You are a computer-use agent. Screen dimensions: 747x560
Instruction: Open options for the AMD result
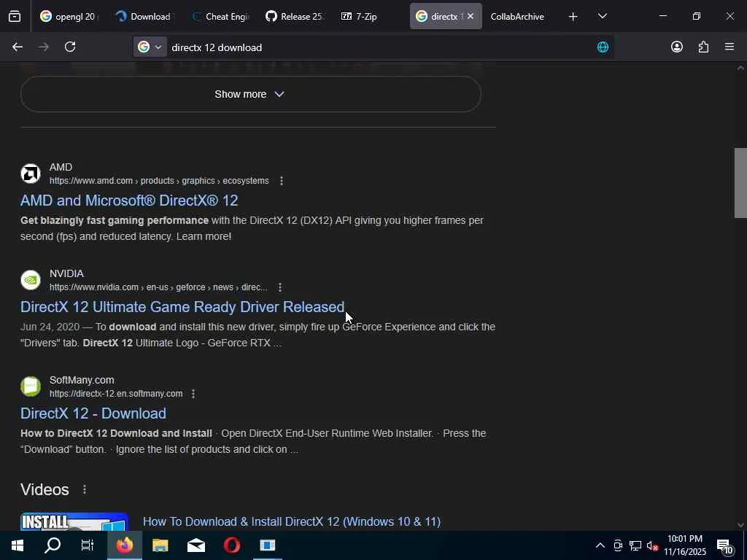pos(282,181)
